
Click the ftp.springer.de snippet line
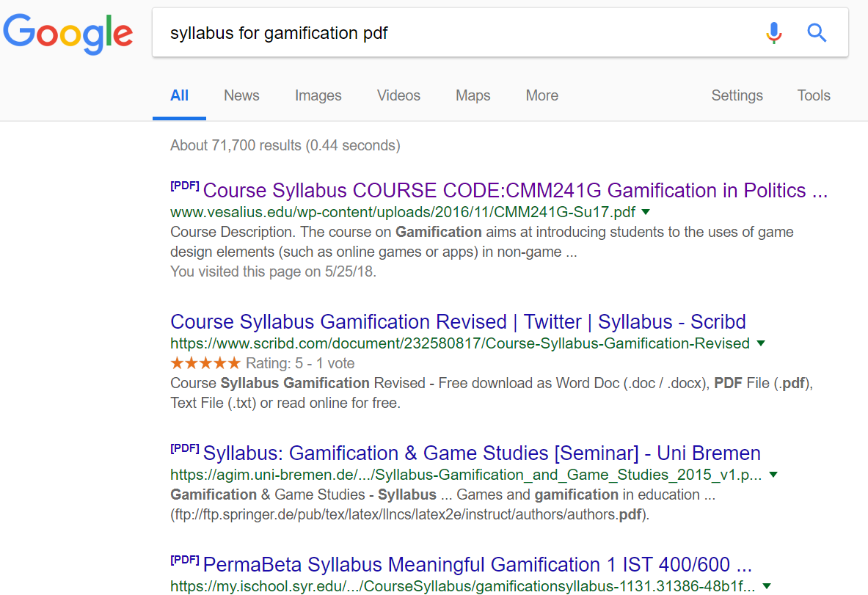(x=409, y=515)
